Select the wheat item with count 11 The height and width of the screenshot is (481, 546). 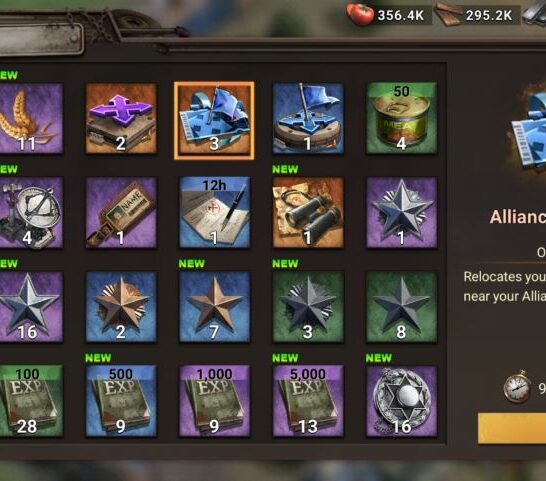point(31,118)
